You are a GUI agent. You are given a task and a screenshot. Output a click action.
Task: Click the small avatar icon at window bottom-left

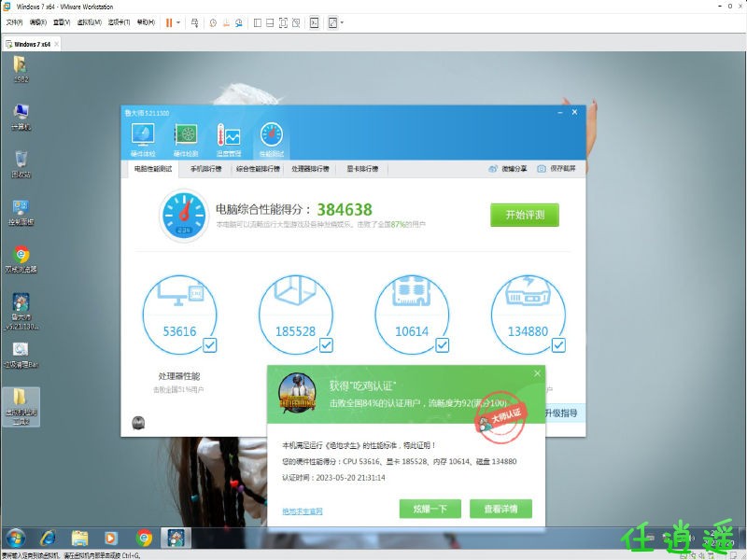(138, 423)
